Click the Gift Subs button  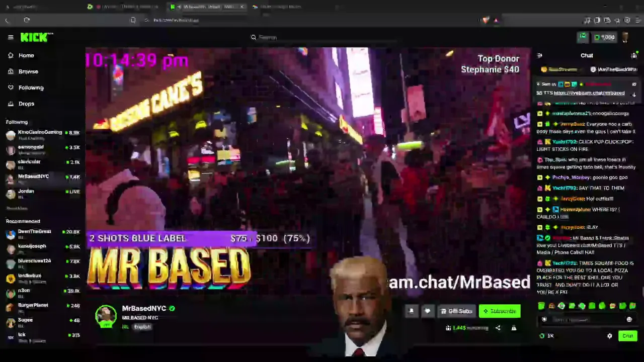point(456,311)
